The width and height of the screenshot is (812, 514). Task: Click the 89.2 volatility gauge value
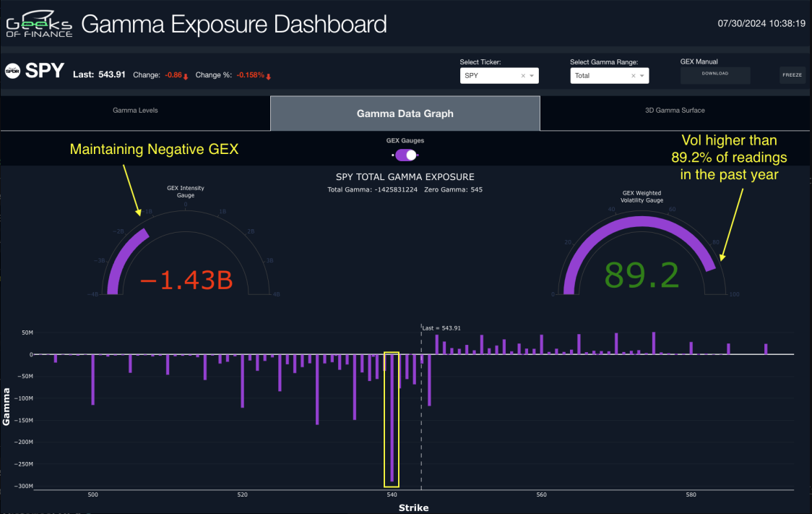pos(642,275)
